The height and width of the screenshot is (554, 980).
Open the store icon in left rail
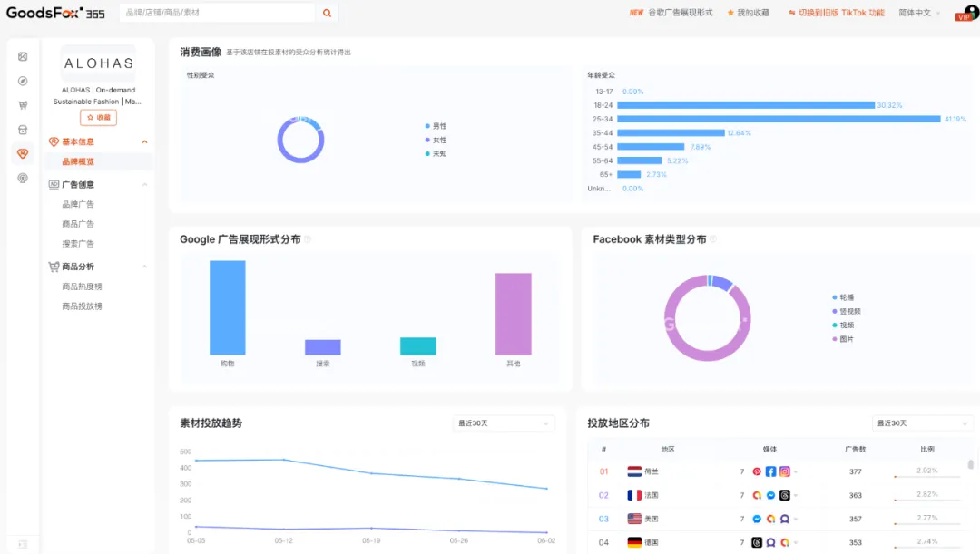pos(23,130)
